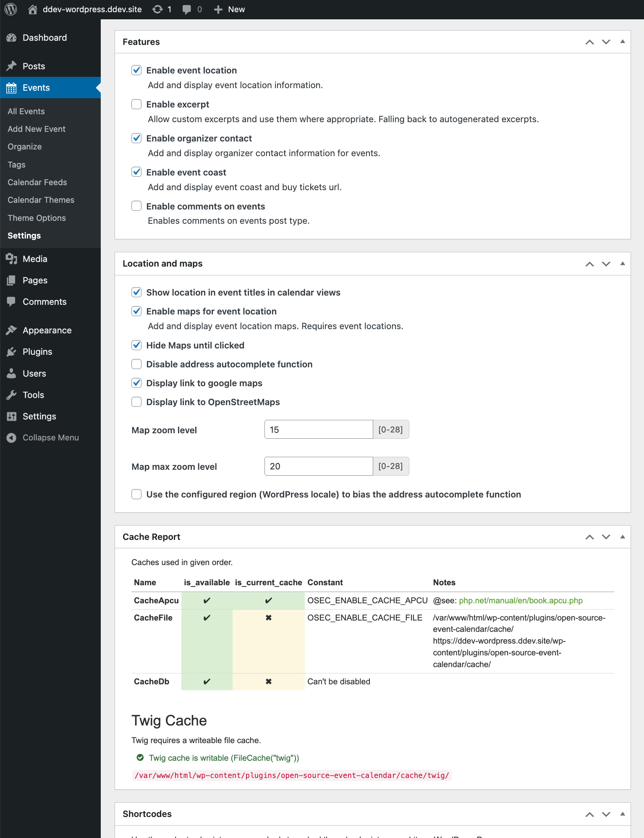
Task: Open Tools via the wrench icon
Action: [x=11, y=395]
